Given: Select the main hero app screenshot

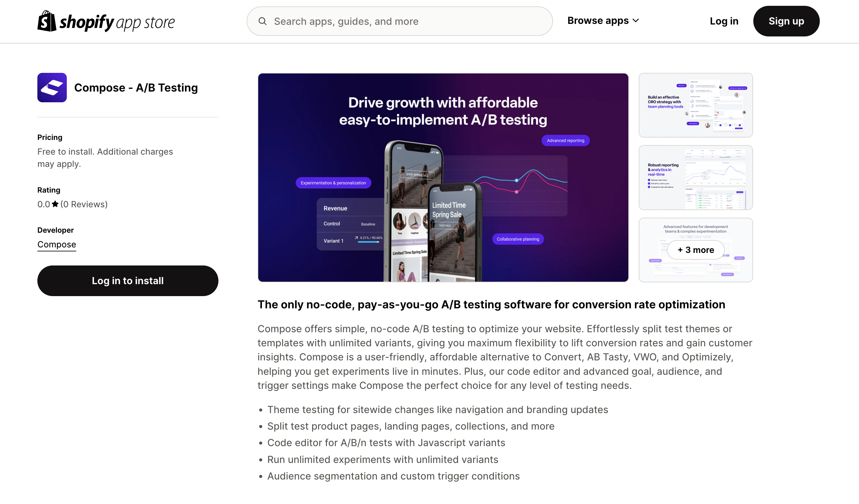Looking at the screenshot, I should point(443,177).
